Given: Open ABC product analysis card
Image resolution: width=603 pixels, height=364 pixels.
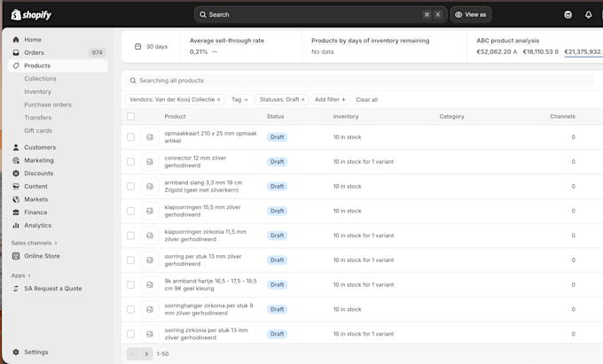Looking at the screenshot, I should (507, 41).
